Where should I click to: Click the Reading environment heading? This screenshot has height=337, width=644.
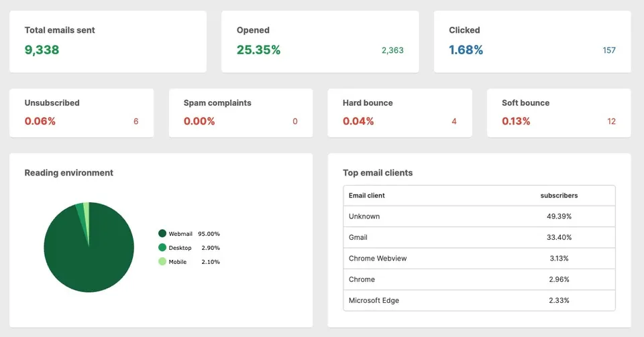68,173
